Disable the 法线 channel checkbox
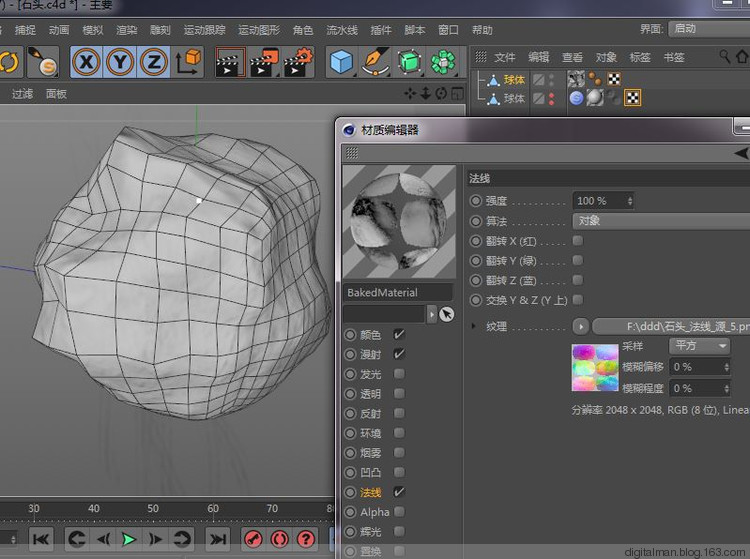The image size is (750, 559). (x=399, y=492)
